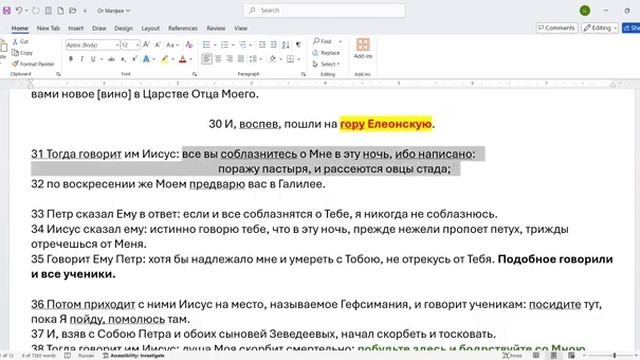Toggle show paragraph marks

click(298, 44)
